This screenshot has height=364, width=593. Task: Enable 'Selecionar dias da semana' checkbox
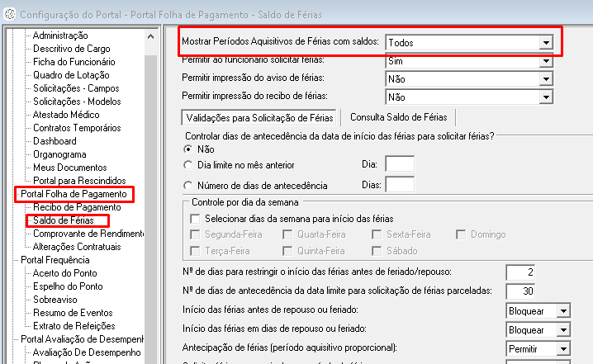[195, 219]
